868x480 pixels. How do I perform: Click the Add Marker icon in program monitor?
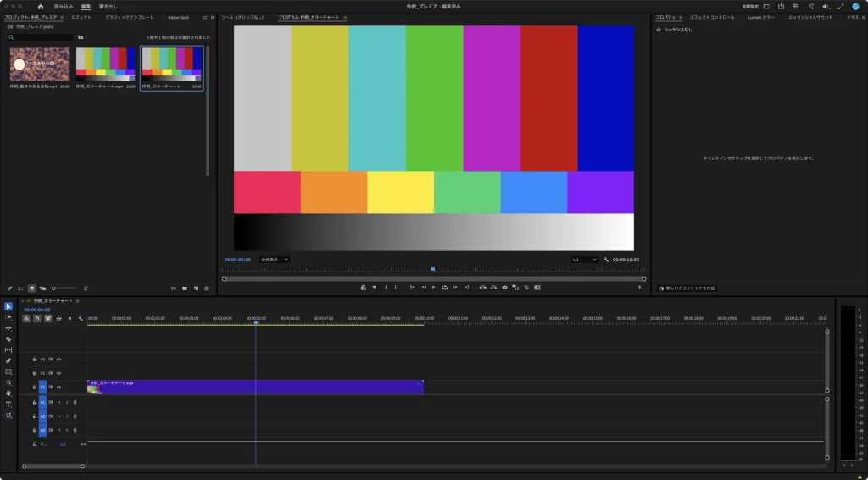(374, 287)
